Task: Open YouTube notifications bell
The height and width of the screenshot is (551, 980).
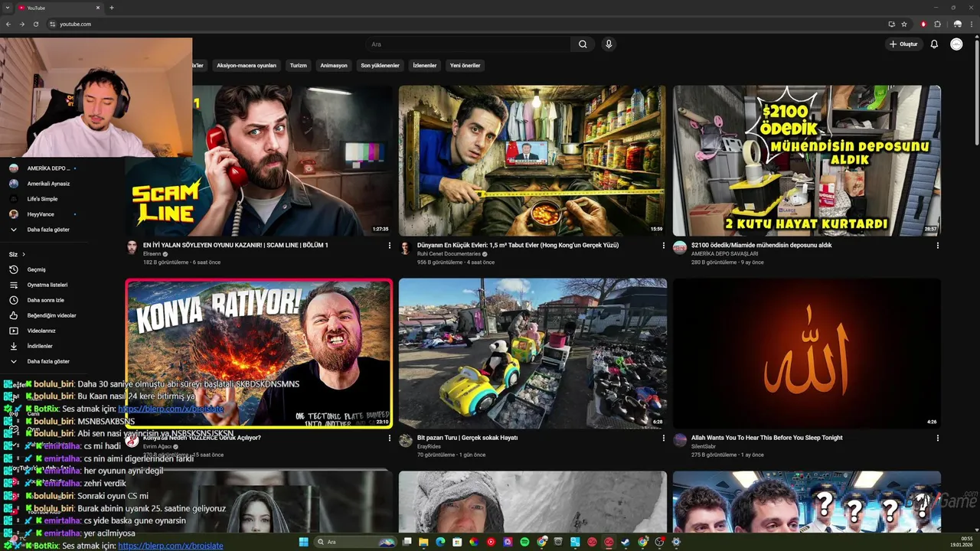Action: [x=934, y=44]
